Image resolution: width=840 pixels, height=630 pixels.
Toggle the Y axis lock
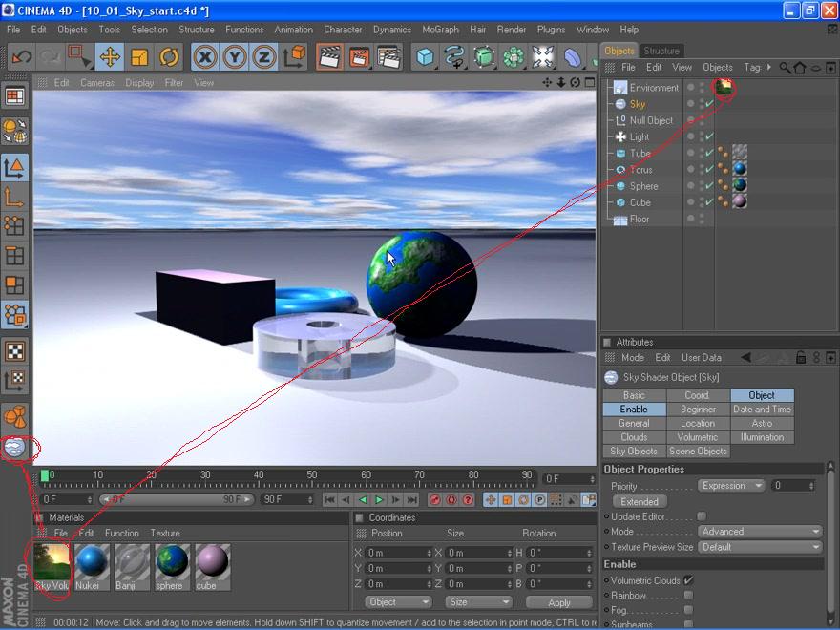[x=234, y=56]
